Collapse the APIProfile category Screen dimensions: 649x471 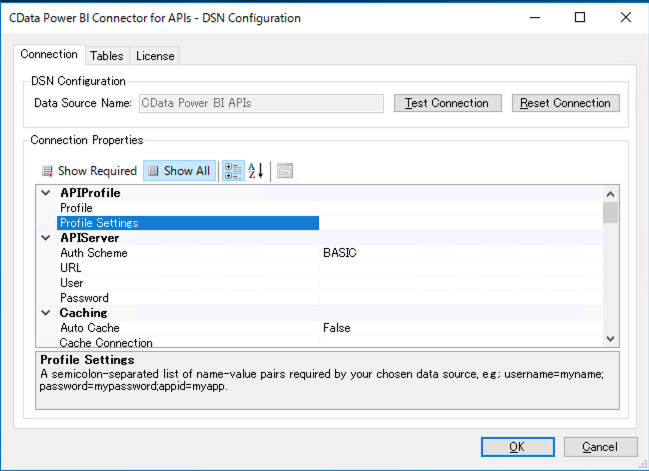point(45,193)
